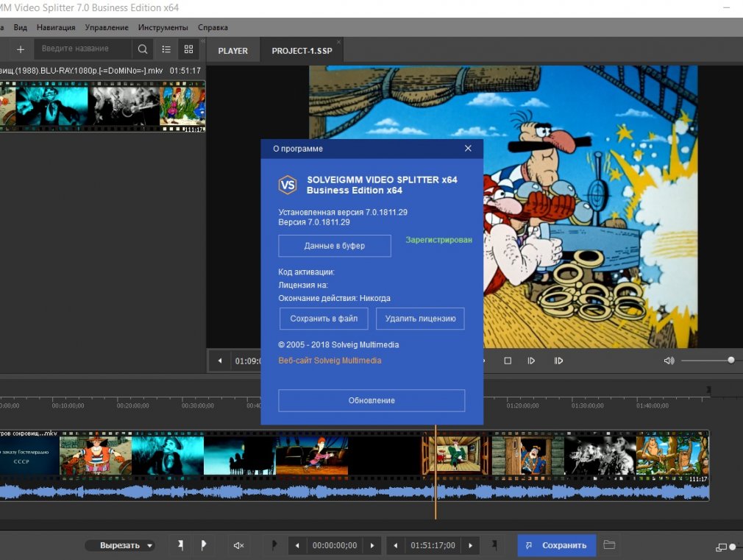Click the 'Обновление' button
Image resolution: width=743 pixels, height=560 pixels.
click(x=371, y=400)
